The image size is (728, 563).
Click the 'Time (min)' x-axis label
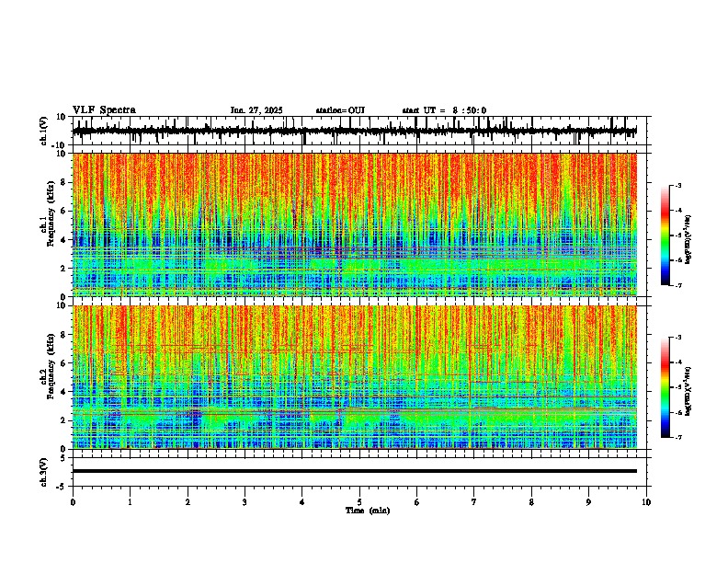point(368,511)
